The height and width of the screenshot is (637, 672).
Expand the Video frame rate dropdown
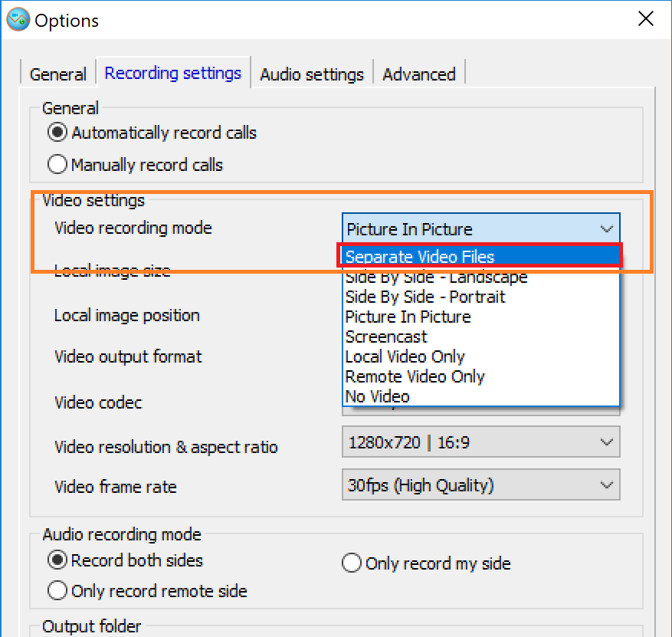click(481, 484)
